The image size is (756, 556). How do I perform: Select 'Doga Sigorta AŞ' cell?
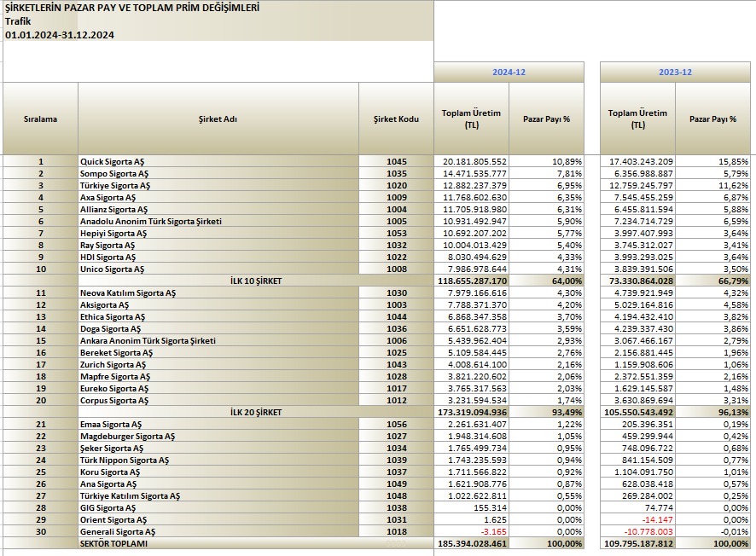point(218,328)
